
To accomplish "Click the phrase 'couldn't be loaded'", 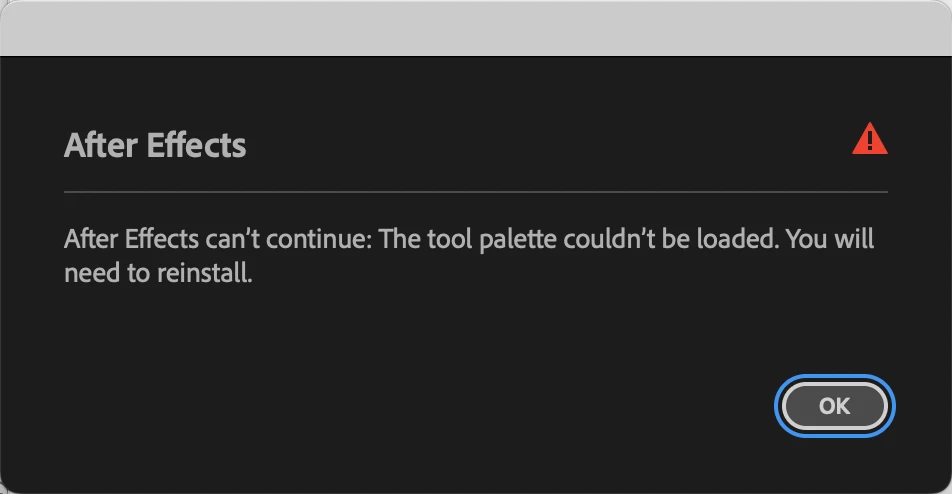I will 671,239.
